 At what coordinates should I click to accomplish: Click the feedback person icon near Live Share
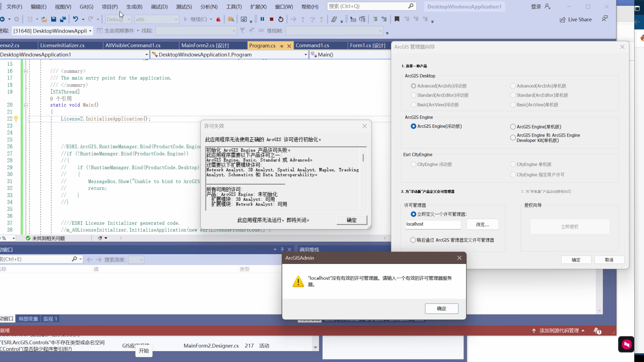[605, 19]
